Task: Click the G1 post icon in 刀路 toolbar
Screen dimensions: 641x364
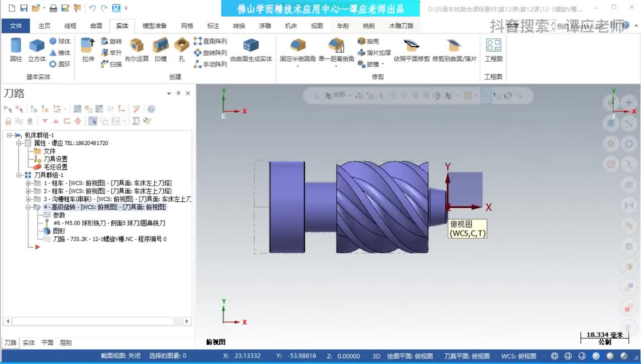Action: click(x=111, y=109)
